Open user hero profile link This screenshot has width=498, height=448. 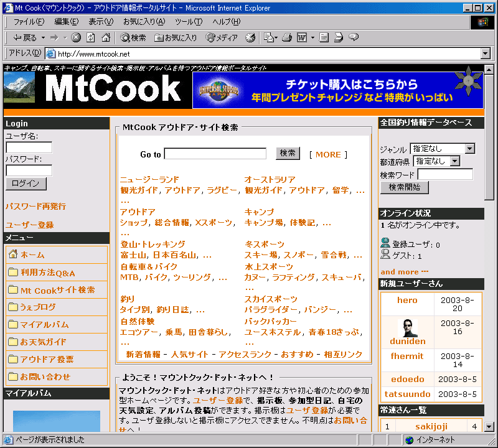point(407,300)
